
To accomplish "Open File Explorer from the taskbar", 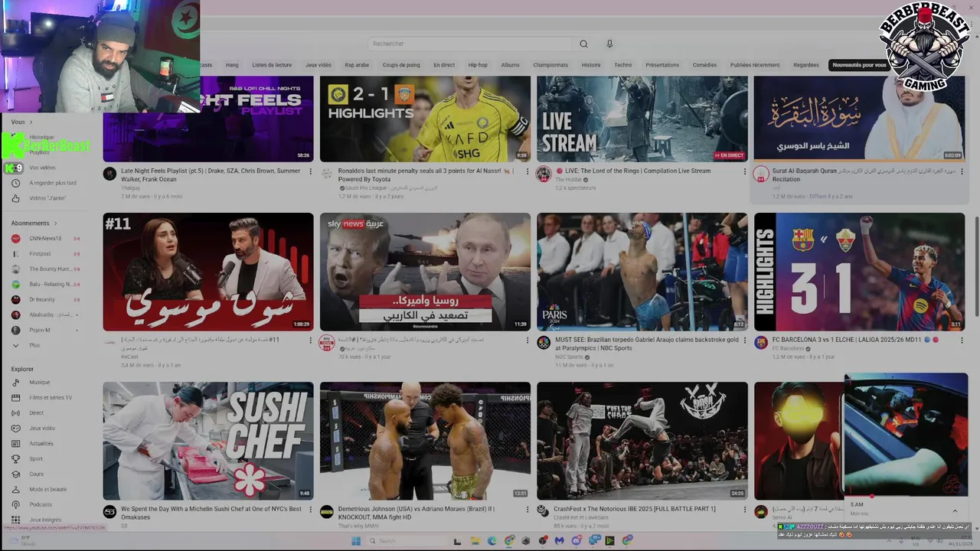I will coord(474,540).
